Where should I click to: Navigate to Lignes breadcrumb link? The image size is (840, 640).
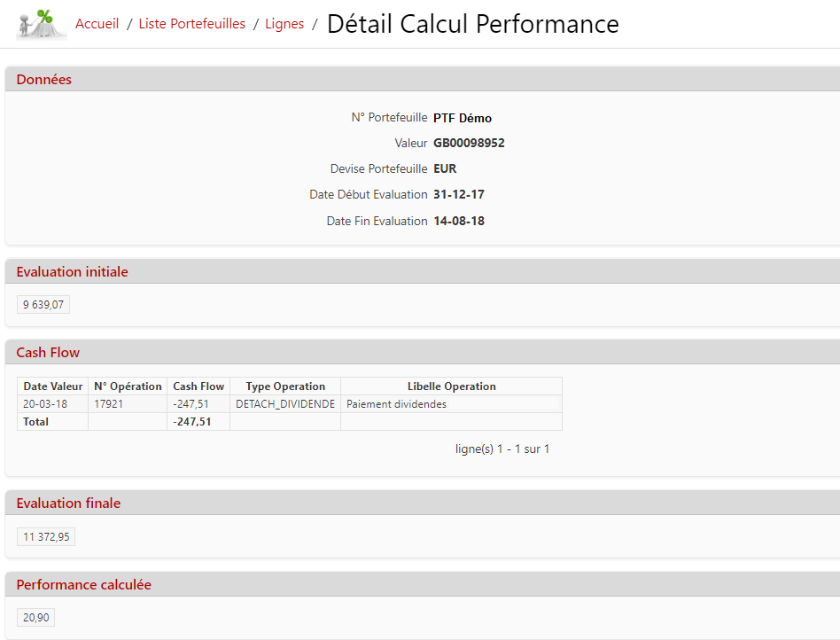point(284,24)
